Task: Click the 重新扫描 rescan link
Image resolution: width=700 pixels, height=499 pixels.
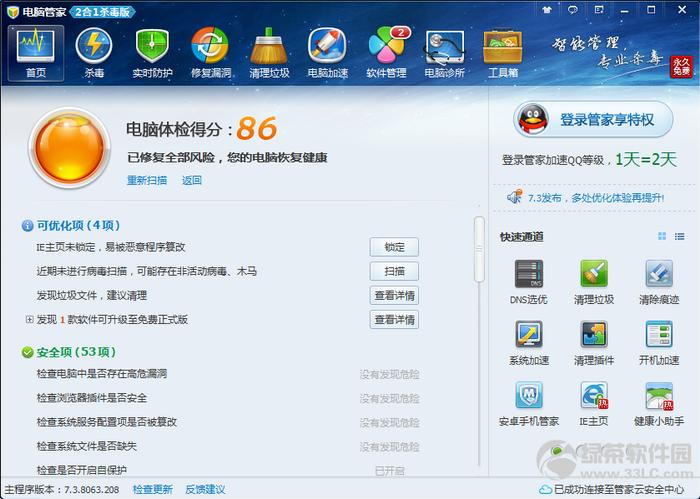Action: click(147, 180)
